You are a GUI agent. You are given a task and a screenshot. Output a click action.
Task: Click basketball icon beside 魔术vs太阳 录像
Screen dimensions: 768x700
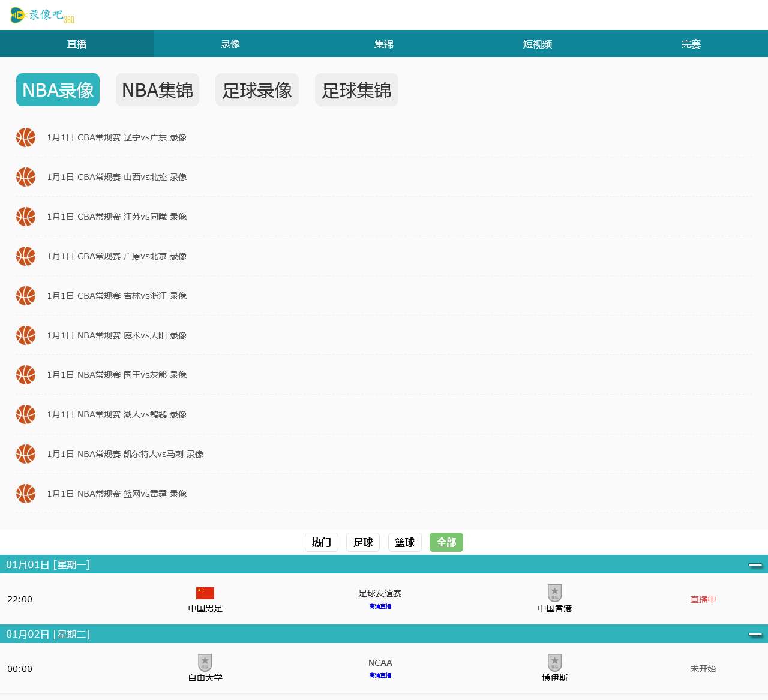tap(26, 335)
